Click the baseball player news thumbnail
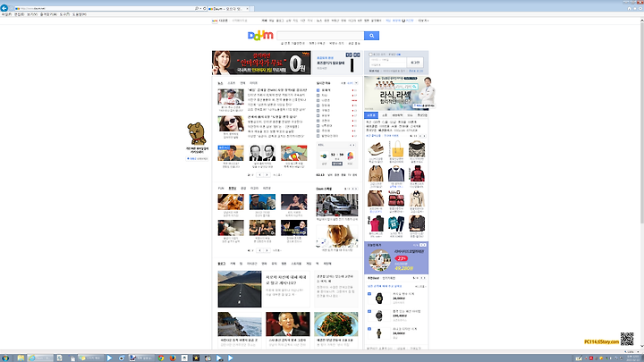644x362 pixels. point(231,97)
